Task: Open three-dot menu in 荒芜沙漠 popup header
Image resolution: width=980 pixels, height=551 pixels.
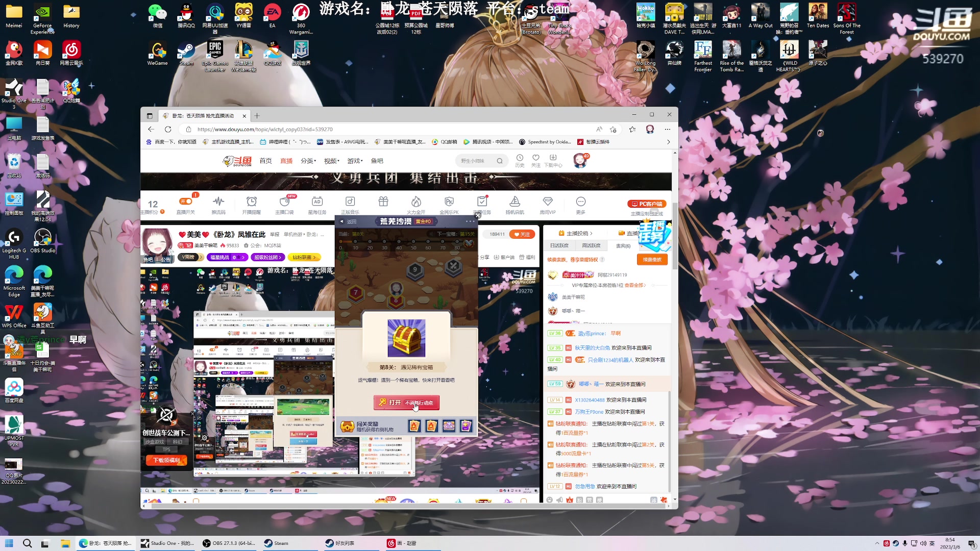Action: [x=470, y=221]
